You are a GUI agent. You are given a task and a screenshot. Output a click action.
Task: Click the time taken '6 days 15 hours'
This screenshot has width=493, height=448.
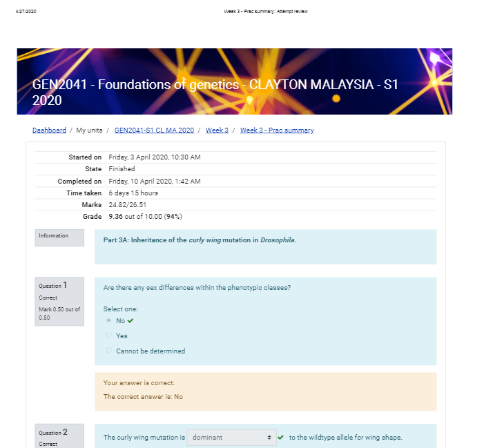pos(133,193)
